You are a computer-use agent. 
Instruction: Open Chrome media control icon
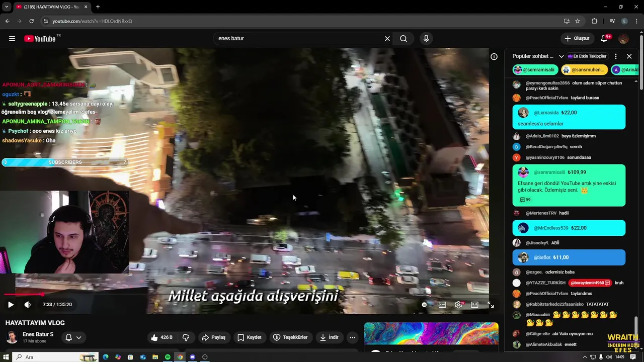[612, 21]
